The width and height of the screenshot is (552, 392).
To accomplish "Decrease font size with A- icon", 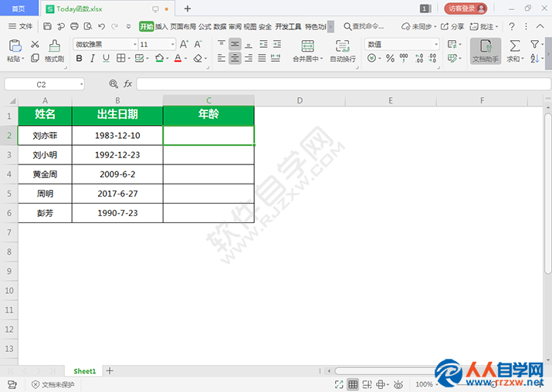I will (x=198, y=44).
